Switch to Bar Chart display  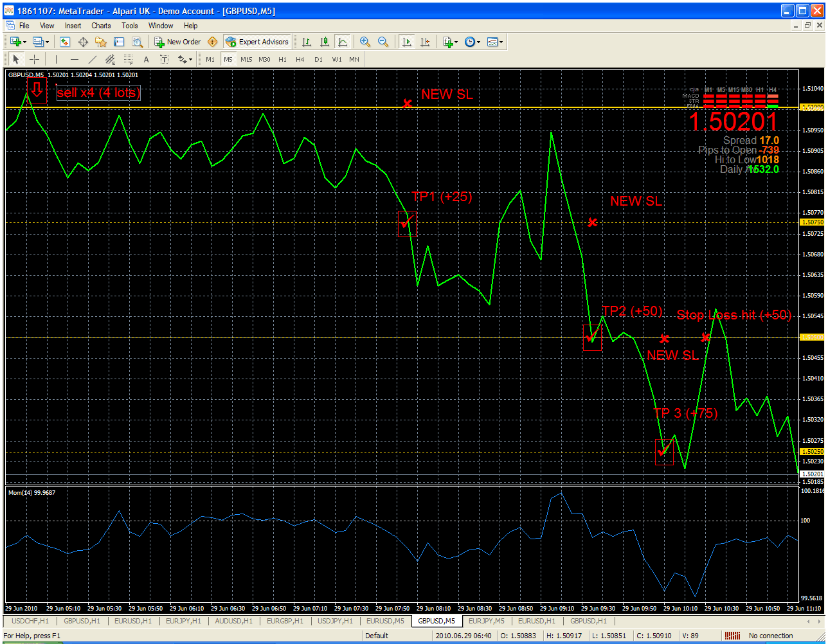pyautogui.click(x=307, y=42)
